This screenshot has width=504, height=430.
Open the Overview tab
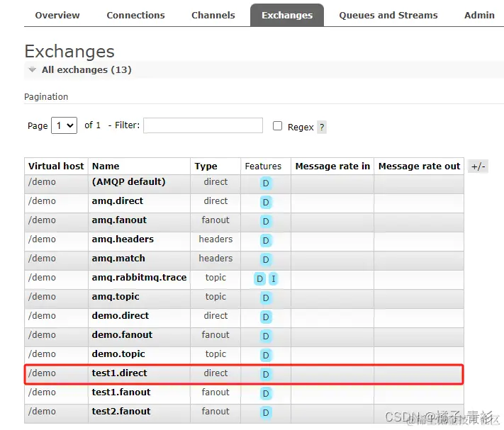pos(57,15)
